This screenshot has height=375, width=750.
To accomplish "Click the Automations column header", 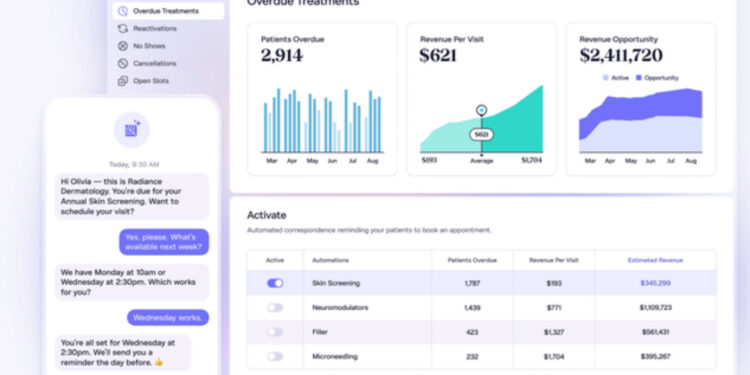I will coord(331,260).
